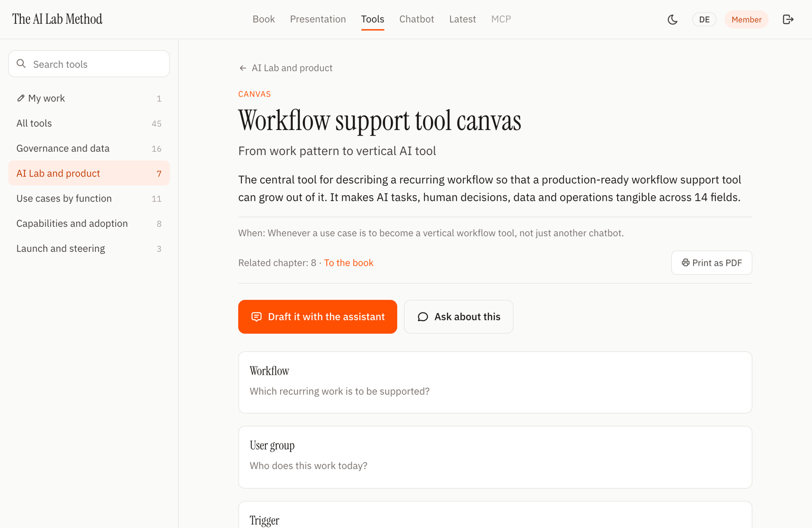Image resolution: width=812 pixels, height=528 pixels.
Task: Select the Tools tab
Action: pos(373,19)
